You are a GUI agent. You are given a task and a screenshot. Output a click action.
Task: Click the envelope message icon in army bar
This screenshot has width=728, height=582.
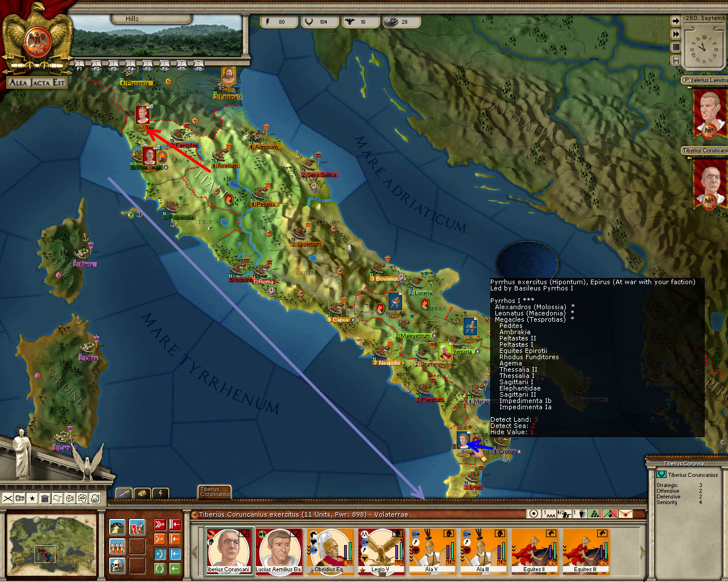pos(626,514)
